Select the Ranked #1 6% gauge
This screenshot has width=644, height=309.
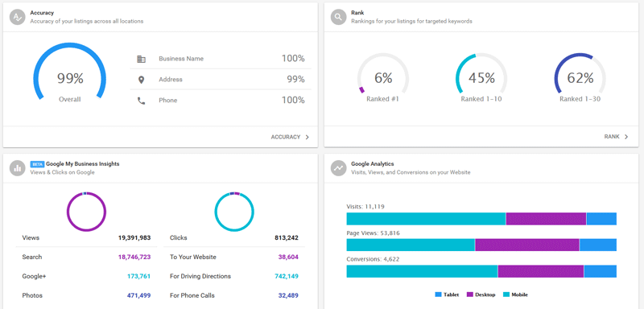point(383,78)
